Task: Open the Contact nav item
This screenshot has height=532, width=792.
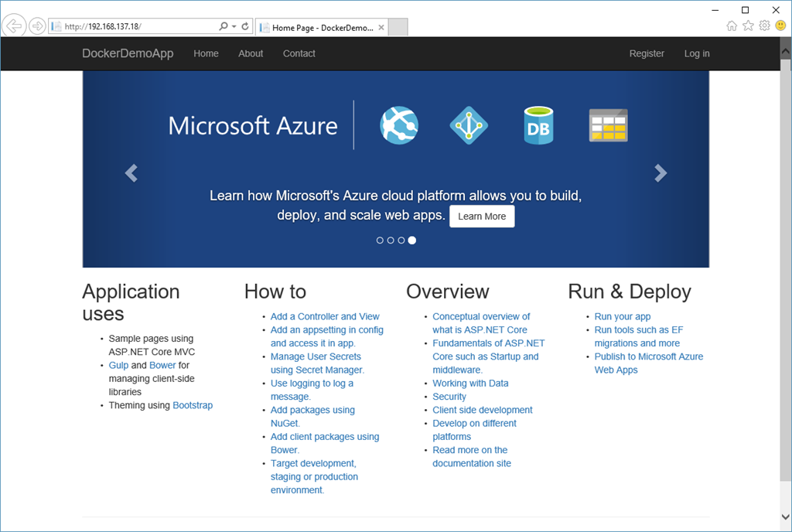Action: coord(299,53)
